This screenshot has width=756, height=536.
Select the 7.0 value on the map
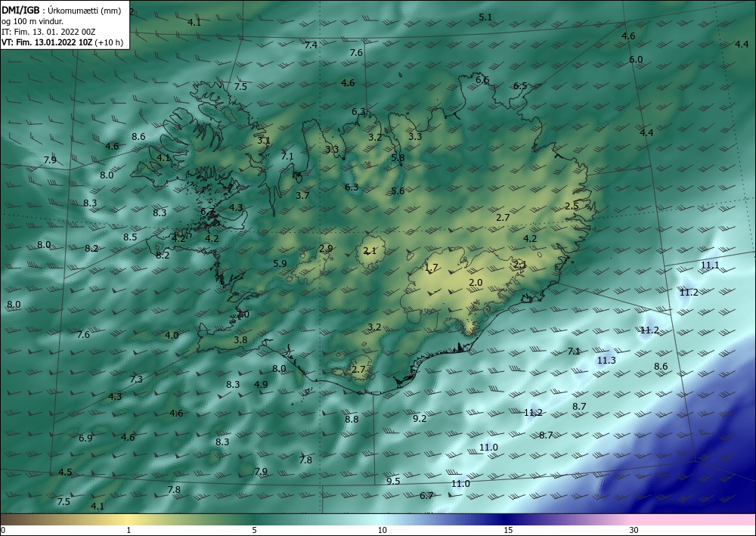pyautogui.click(x=243, y=314)
